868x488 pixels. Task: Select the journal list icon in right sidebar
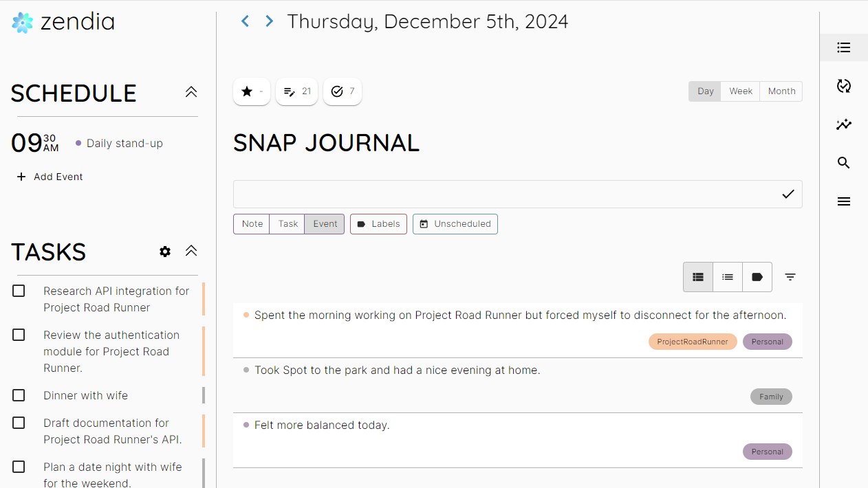(x=844, y=47)
